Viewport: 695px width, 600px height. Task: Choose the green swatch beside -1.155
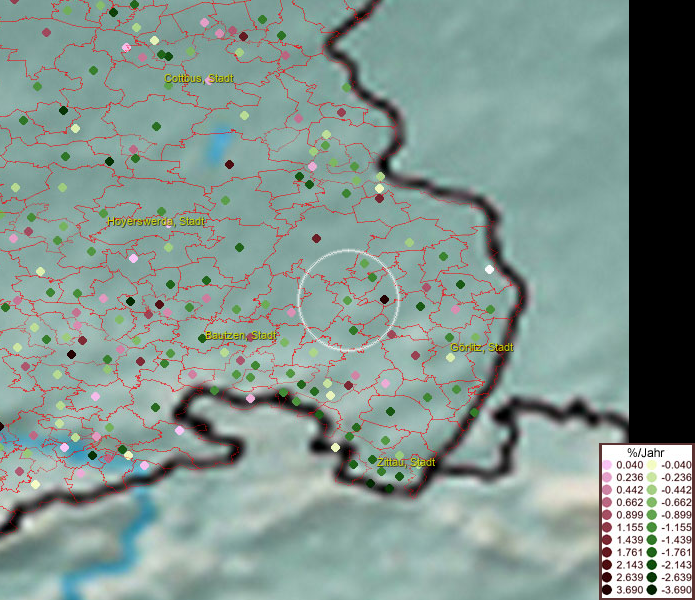tap(652, 527)
